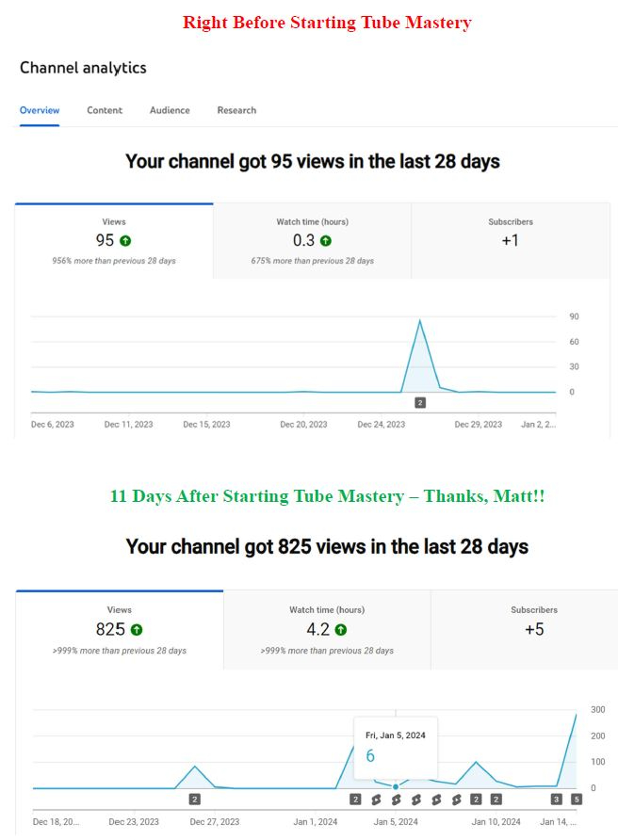The image size is (618, 840).
Task: Click green up-arrow icon beside 4.2 hours
Action: [341, 630]
